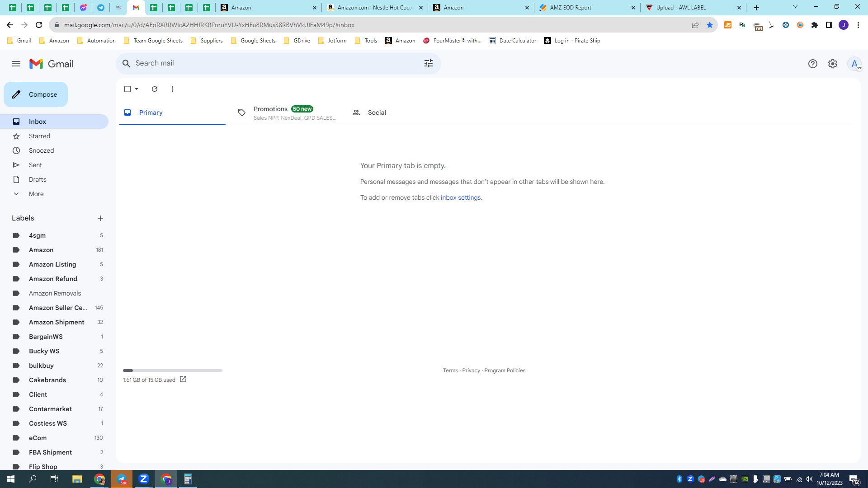
Task: Open the Privacy link
Action: click(x=471, y=371)
